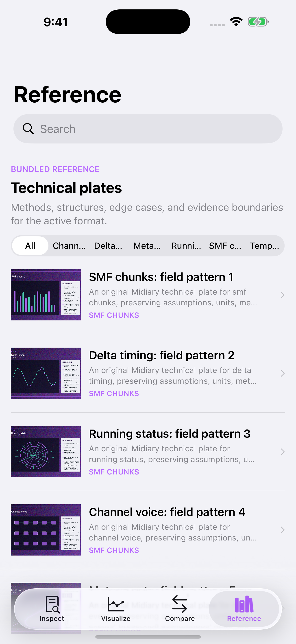This screenshot has width=296, height=644.
Task: Open "Channel voice: field pattern 4" title
Action: (x=167, y=512)
